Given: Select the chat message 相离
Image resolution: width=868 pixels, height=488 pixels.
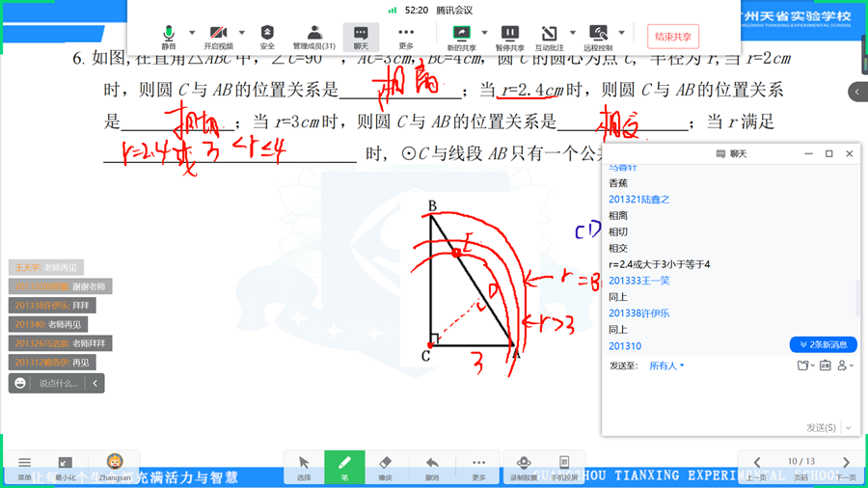Looking at the screenshot, I should click(x=618, y=216).
